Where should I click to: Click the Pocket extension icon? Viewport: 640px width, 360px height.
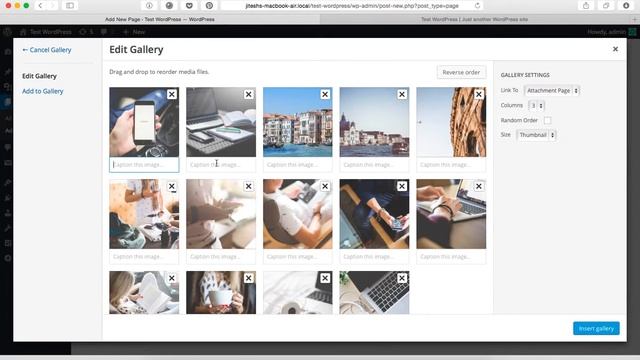point(189,6)
